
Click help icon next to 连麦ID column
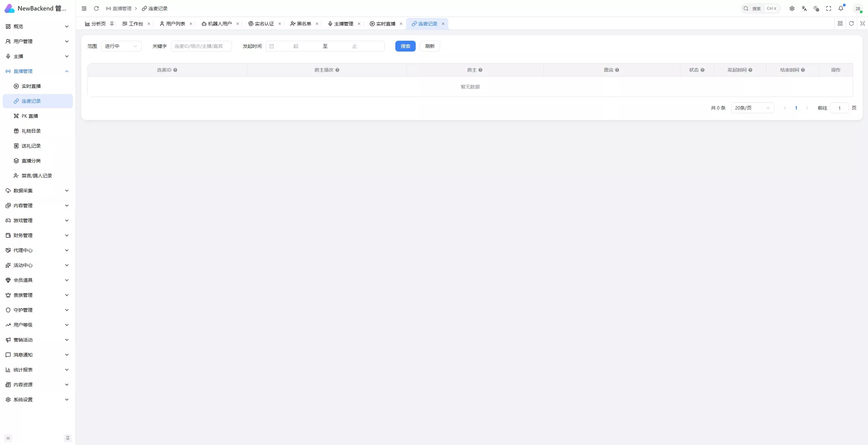tap(175, 70)
